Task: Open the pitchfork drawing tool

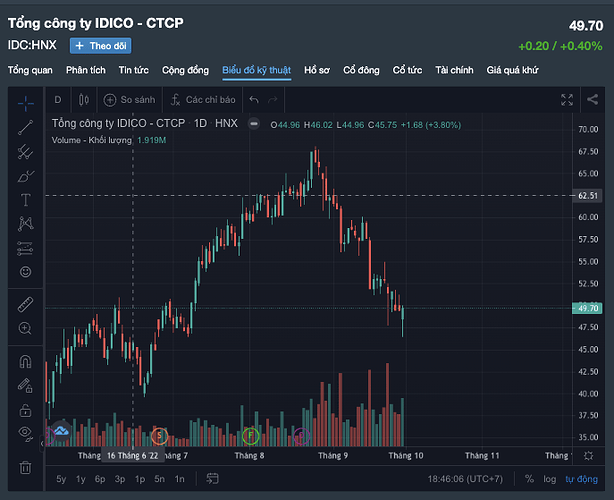Action: (x=25, y=152)
